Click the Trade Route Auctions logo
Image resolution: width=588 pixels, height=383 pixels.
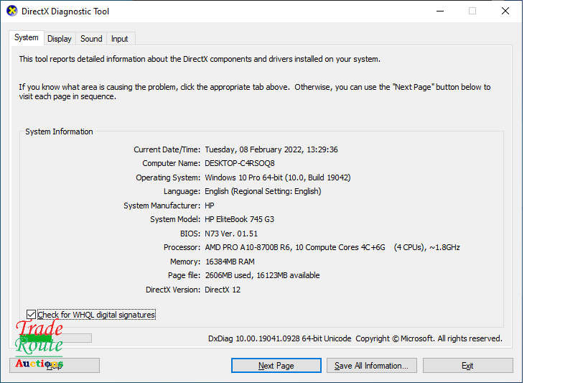coord(39,345)
